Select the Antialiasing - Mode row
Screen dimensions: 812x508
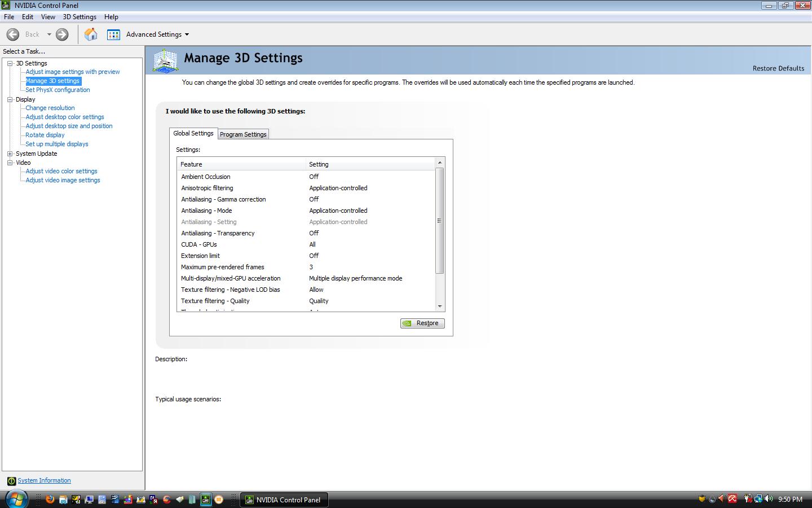306,211
